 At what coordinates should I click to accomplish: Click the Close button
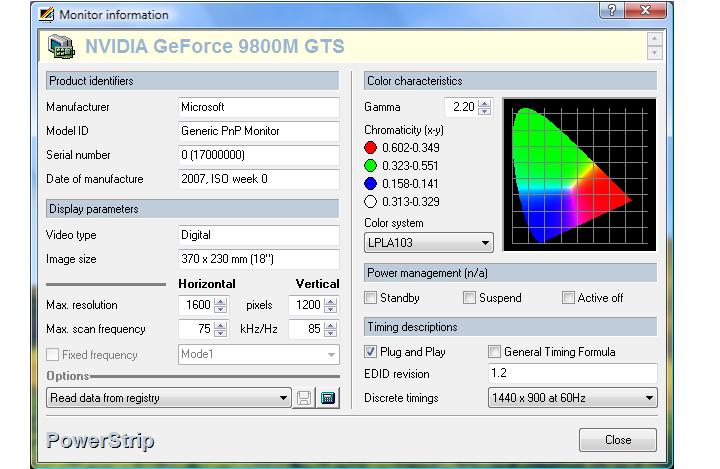point(618,440)
